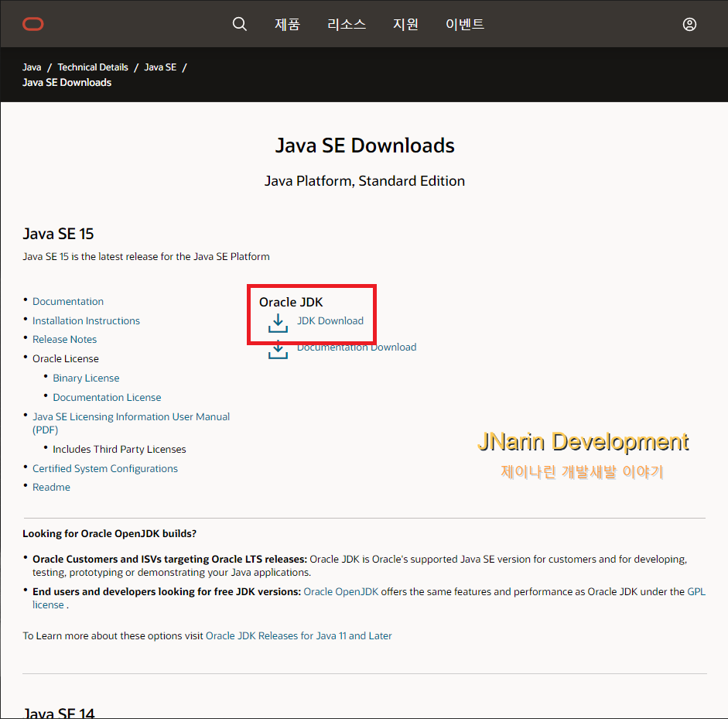Click the Java SE 14 heading
728x719 pixels.
pos(59,712)
